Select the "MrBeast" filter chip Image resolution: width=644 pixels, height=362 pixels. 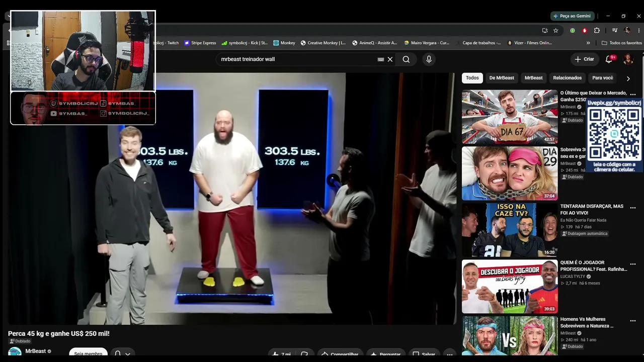(x=534, y=78)
